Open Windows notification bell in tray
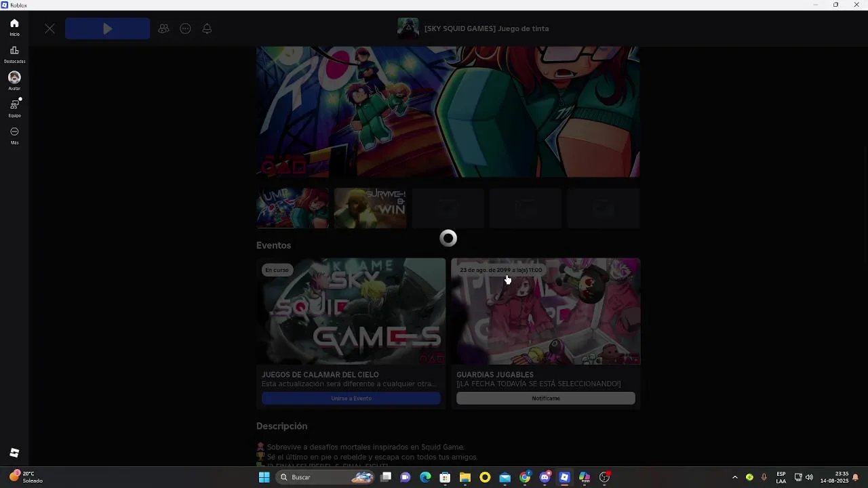The image size is (868, 488). [856, 477]
